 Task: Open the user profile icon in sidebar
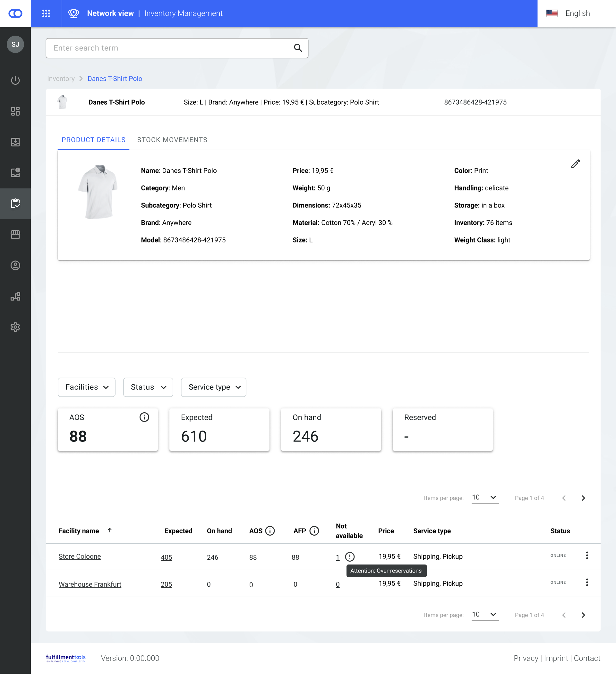(x=15, y=266)
